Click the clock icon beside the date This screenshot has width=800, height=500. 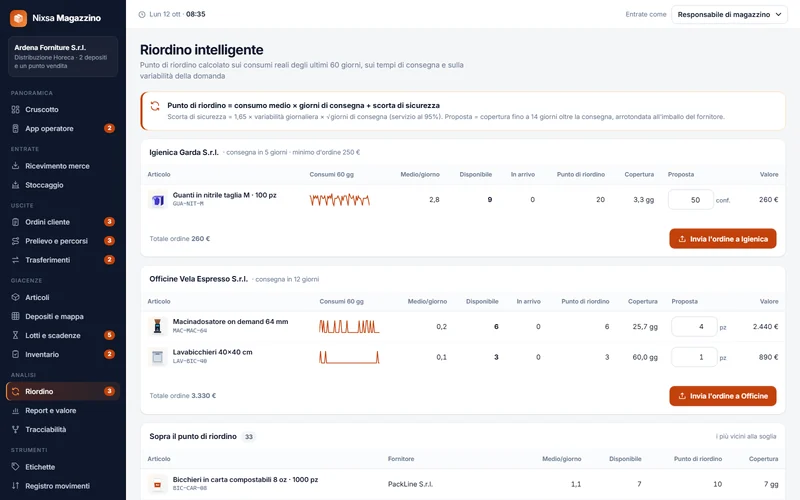pos(142,14)
